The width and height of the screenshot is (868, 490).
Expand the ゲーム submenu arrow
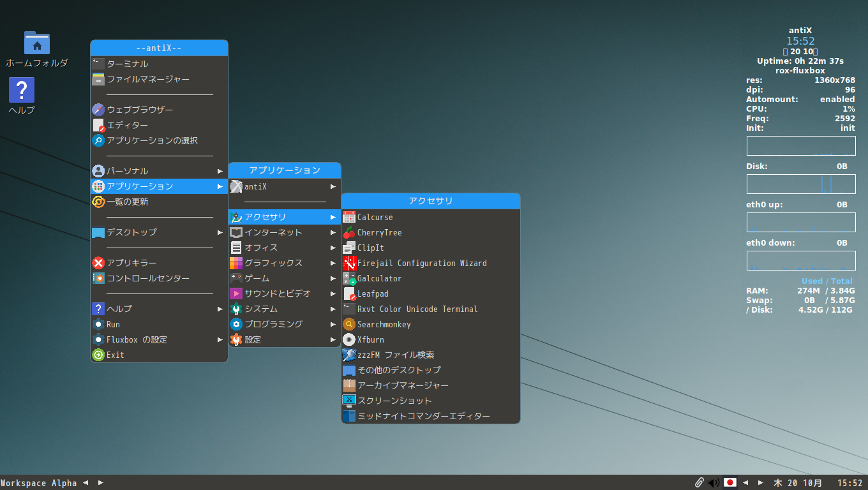click(333, 278)
